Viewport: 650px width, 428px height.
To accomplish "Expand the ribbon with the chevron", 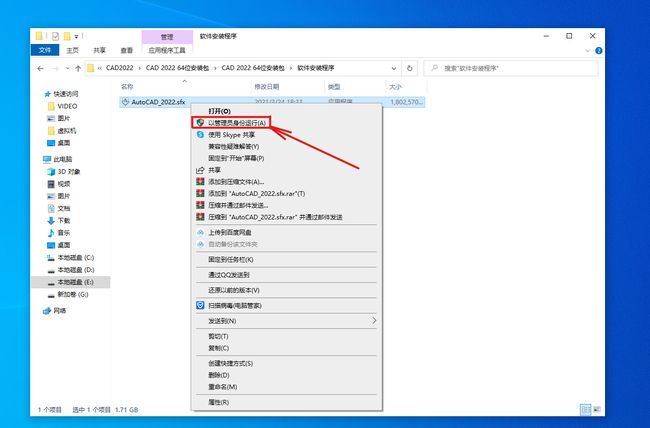I will 587,51.
